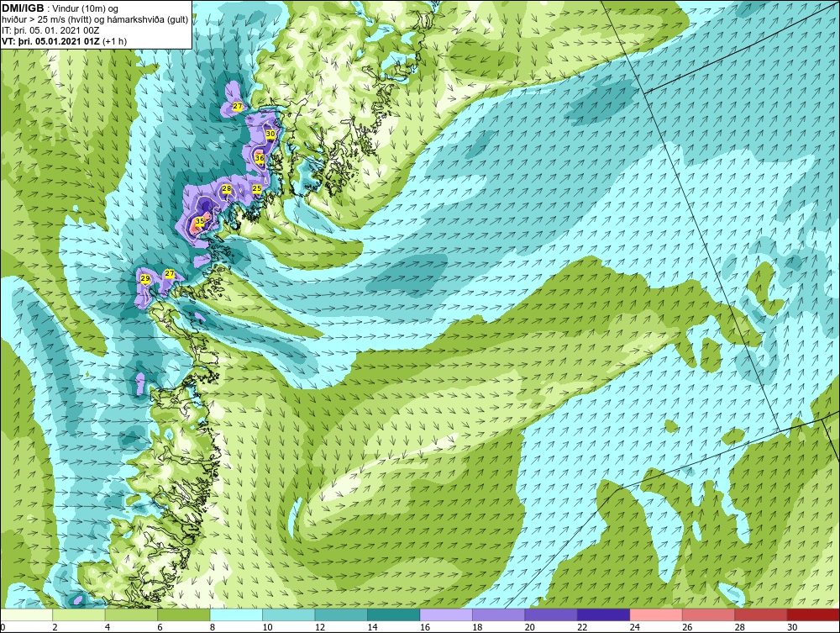This screenshot has width=840, height=633.
Task: Click the yellow 28 gust label
Action: pyautogui.click(x=227, y=188)
